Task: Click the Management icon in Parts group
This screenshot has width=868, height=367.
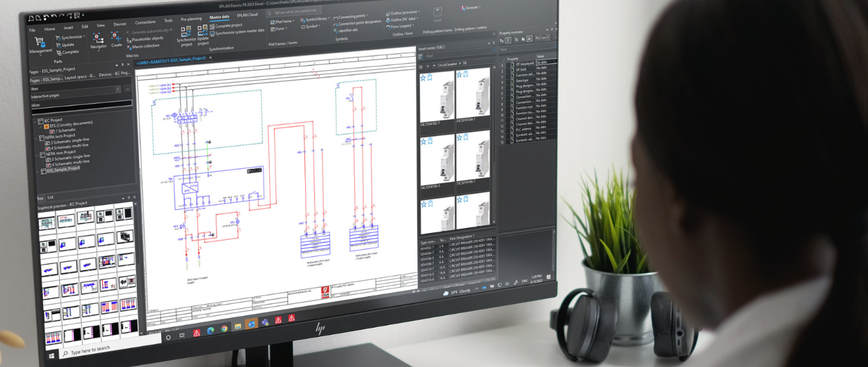Action: [40, 43]
